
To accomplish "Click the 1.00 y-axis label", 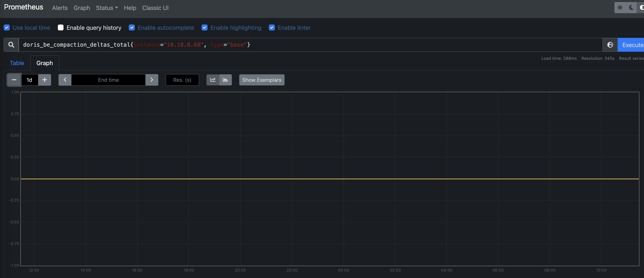I will click(x=15, y=92).
